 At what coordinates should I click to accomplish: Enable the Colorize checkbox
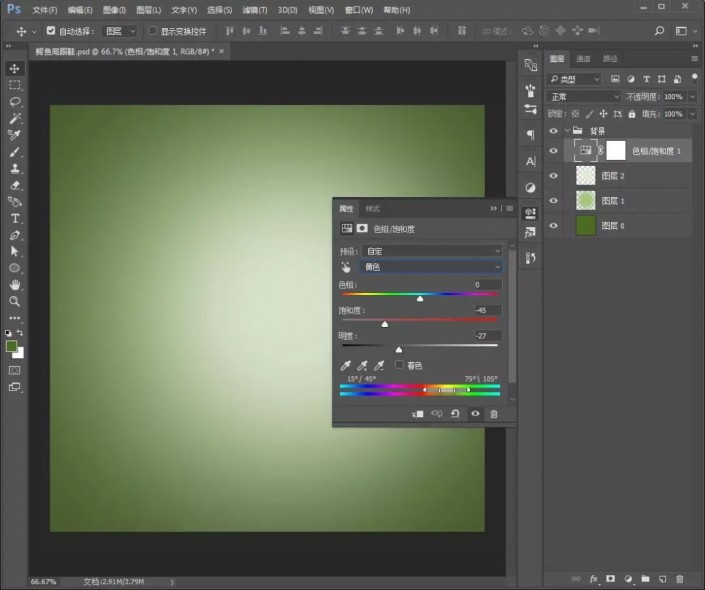tap(399, 365)
